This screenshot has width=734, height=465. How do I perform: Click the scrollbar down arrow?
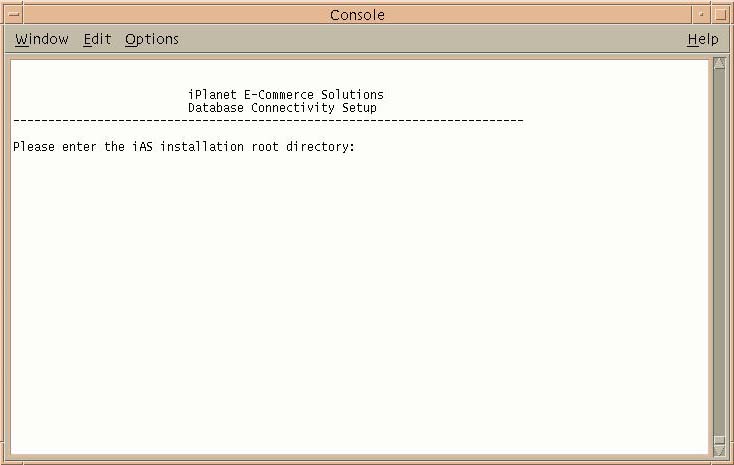point(719,451)
